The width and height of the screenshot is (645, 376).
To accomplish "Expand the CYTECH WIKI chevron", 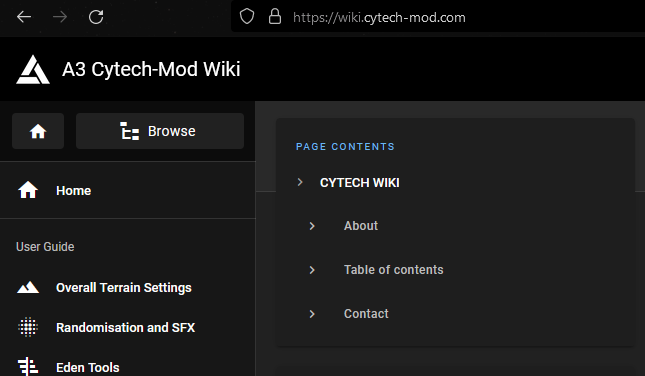I will pos(300,182).
